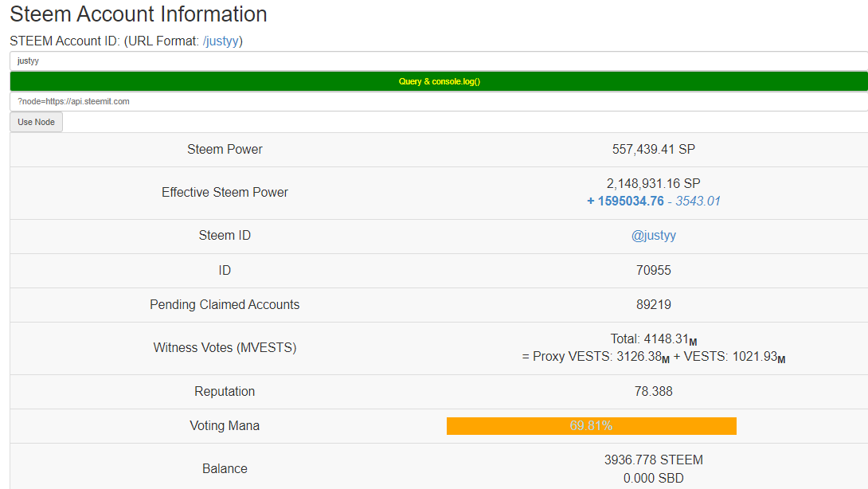This screenshot has width=868, height=489.
Task: Select the value 557,439.41 SP
Action: [x=653, y=150]
